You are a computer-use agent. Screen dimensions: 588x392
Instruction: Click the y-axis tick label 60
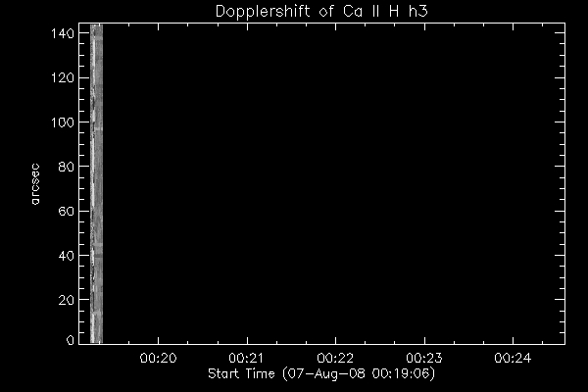67,211
